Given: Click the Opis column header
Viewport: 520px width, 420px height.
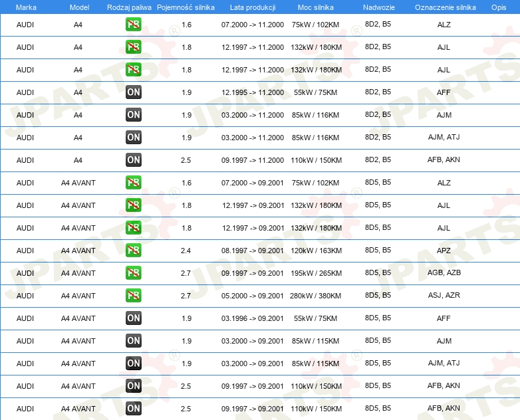Looking at the screenshot, I should (499, 7).
